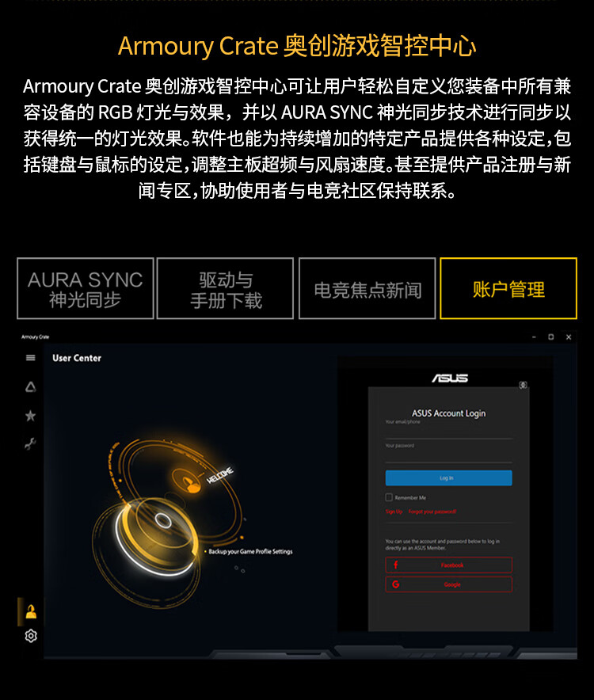
Task: Select the 账户管理 tab
Action: tap(508, 288)
